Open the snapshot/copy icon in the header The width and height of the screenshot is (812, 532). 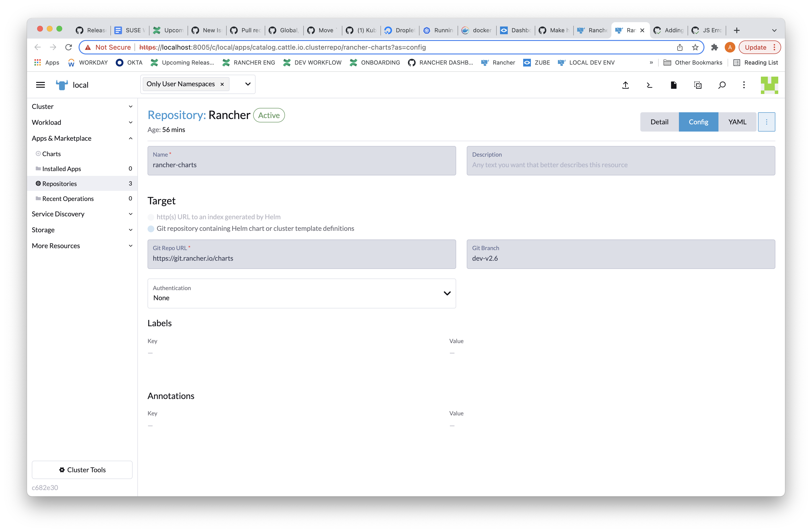[x=698, y=85]
